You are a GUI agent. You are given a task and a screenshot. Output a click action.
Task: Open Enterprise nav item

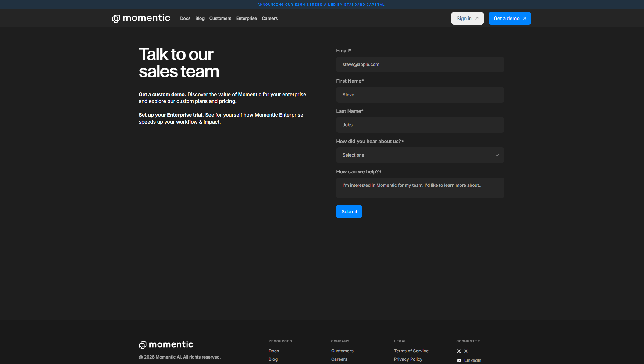(246, 18)
